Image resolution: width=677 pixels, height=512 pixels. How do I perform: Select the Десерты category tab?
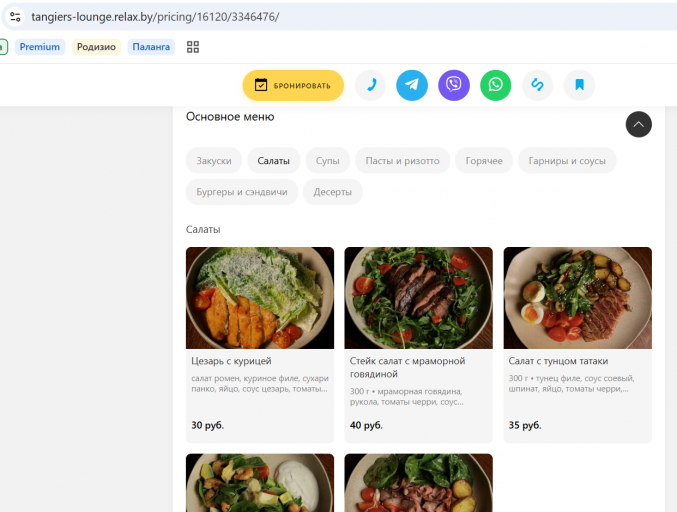[x=332, y=192]
